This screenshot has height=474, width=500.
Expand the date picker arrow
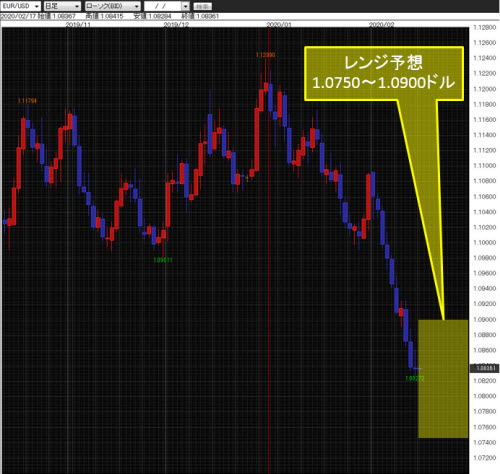click(x=186, y=6)
